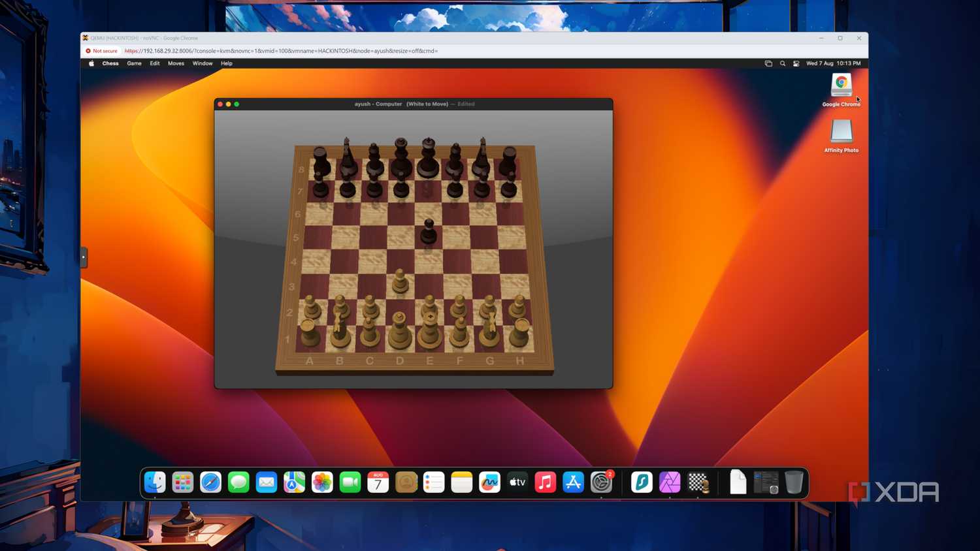The height and width of the screenshot is (551, 980).
Task: Minimize the Chess window with yellow button
Action: click(x=228, y=104)
